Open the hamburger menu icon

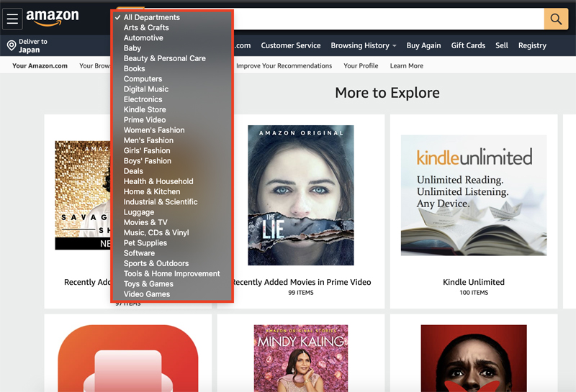(12, 19)
